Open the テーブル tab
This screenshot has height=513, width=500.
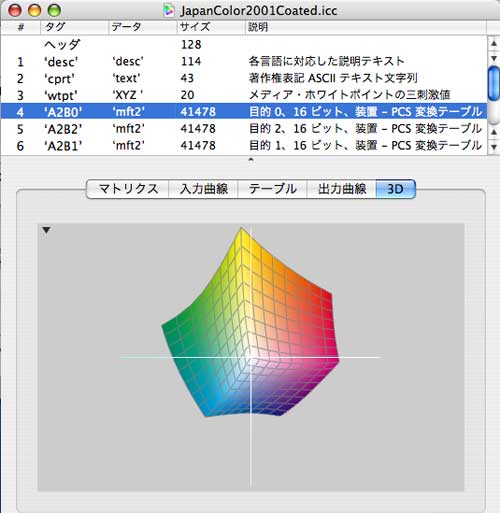(x=273, y=189)
